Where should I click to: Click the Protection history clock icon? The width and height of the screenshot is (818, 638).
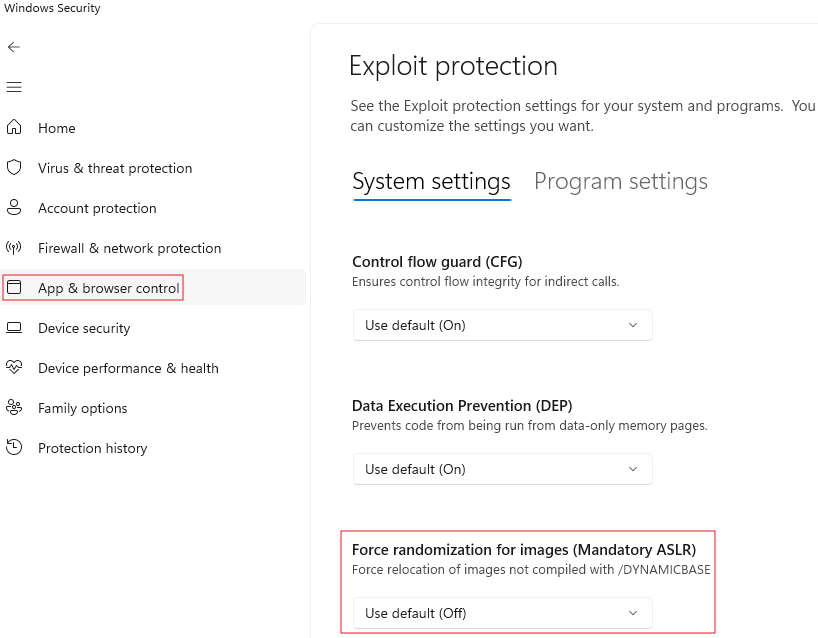14,448
